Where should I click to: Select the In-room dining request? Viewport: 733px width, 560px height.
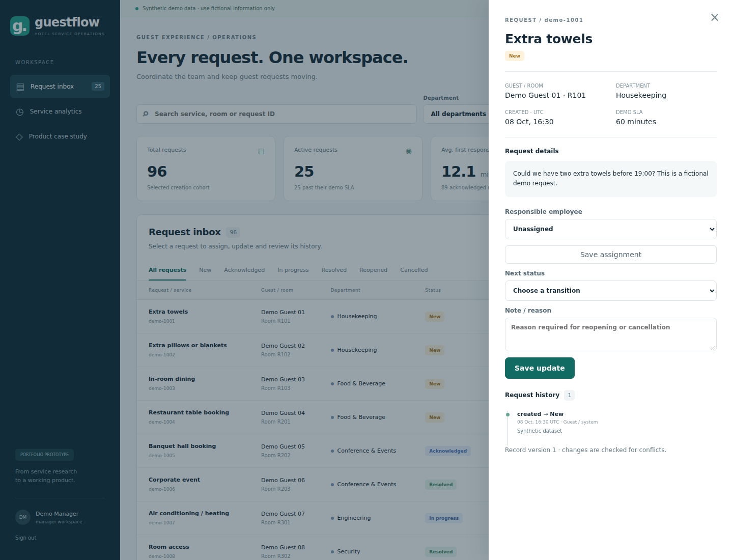(313, 384)
